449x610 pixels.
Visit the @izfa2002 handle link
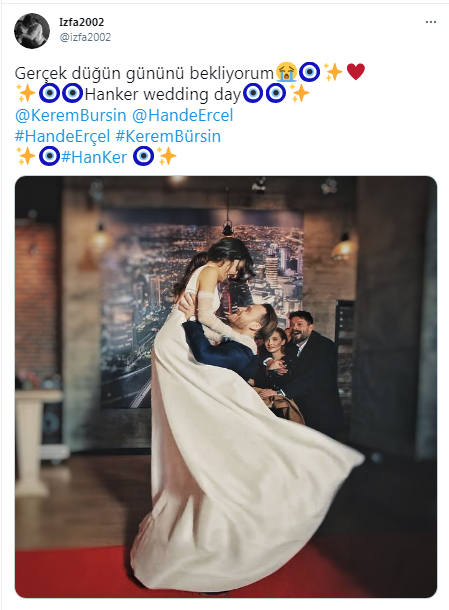85,37
